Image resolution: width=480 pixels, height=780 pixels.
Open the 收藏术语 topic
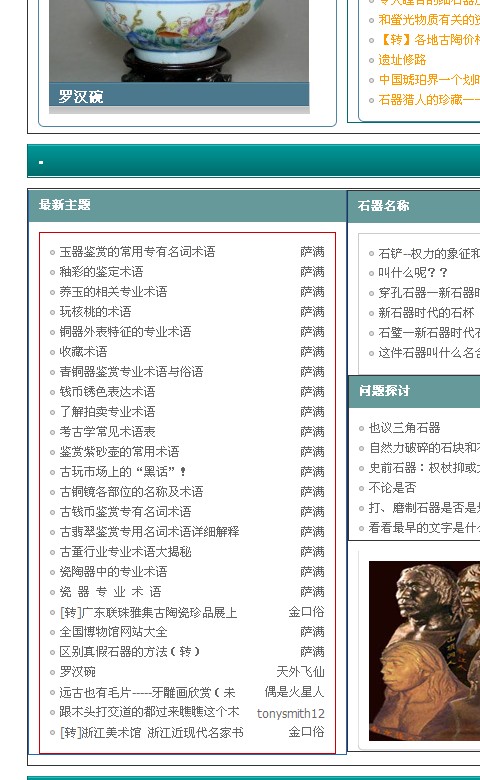click(84, 352)
